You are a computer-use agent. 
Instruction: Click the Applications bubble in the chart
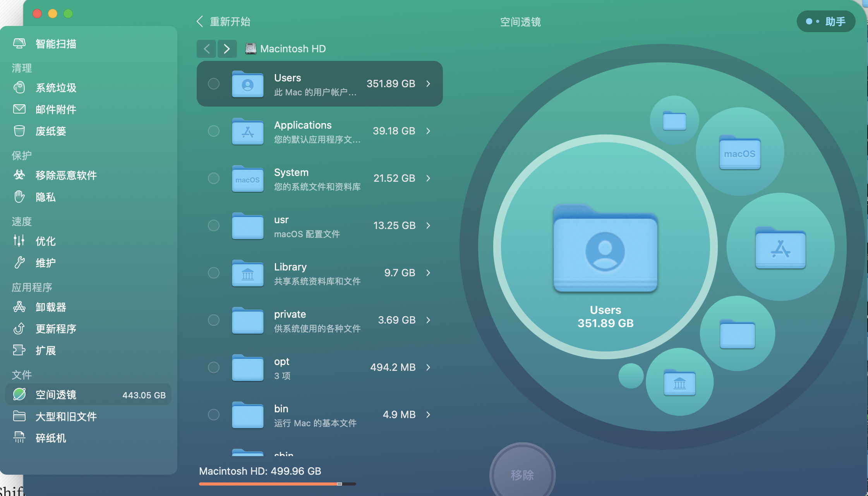(780, 247)
